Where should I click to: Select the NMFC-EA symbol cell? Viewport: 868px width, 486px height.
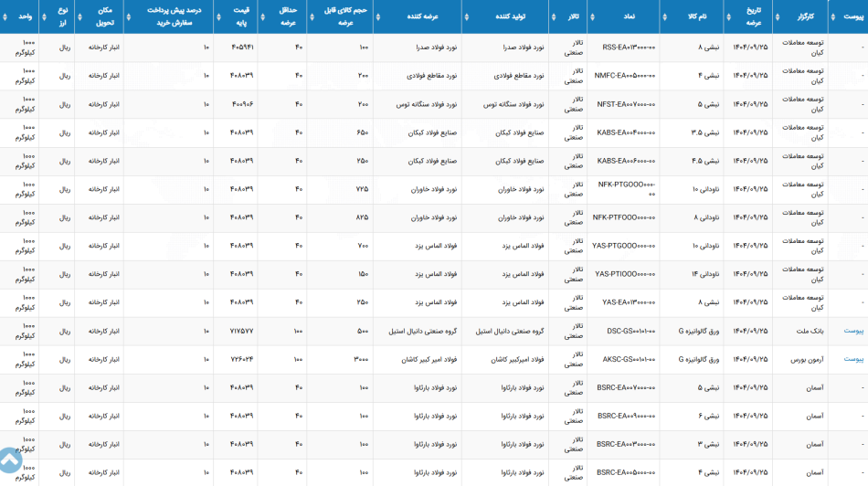tap(624, 76)
